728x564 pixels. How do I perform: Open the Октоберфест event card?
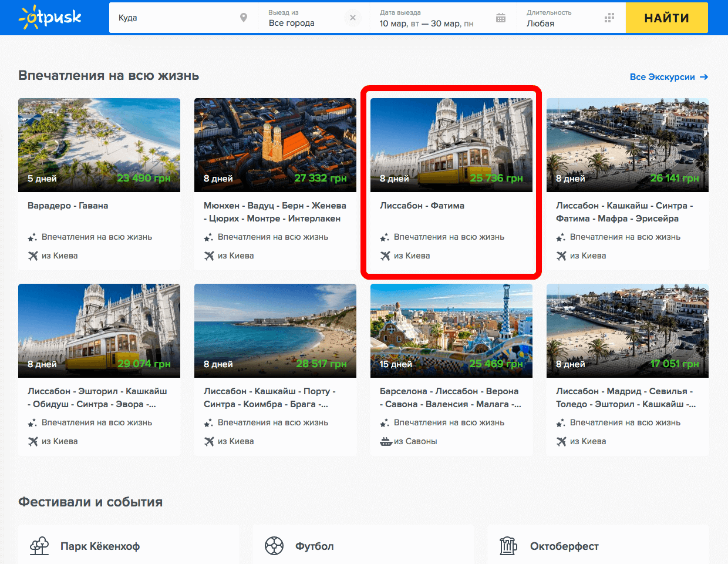tap(598, 545)
